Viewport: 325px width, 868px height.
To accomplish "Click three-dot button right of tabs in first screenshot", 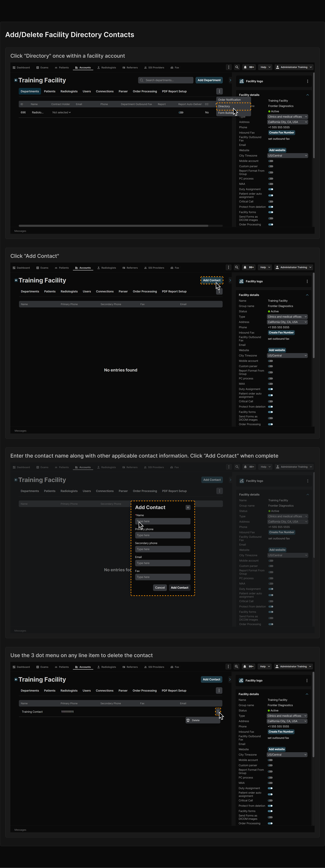I will tap(220, 91).
